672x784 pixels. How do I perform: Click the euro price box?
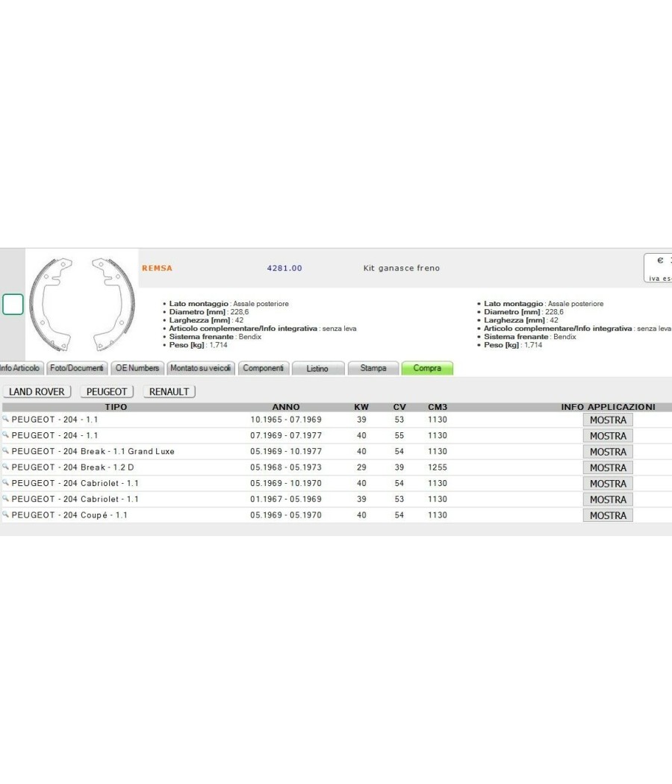658,268
